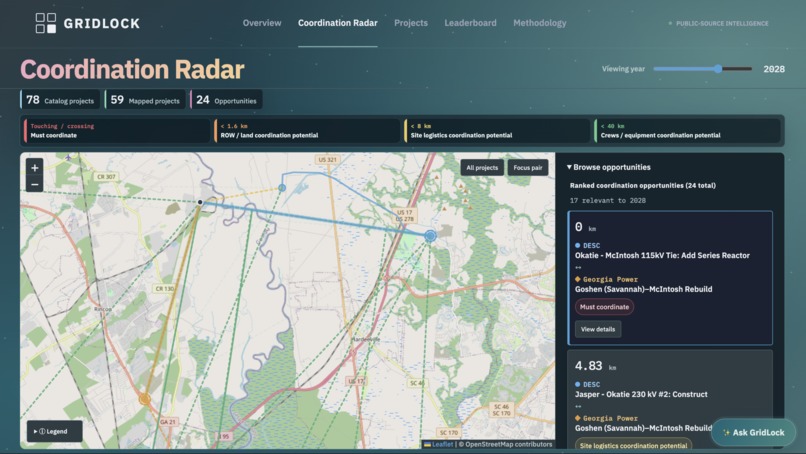
Task: Select the Touching / crossing filter card
Action: pos(117,131)
